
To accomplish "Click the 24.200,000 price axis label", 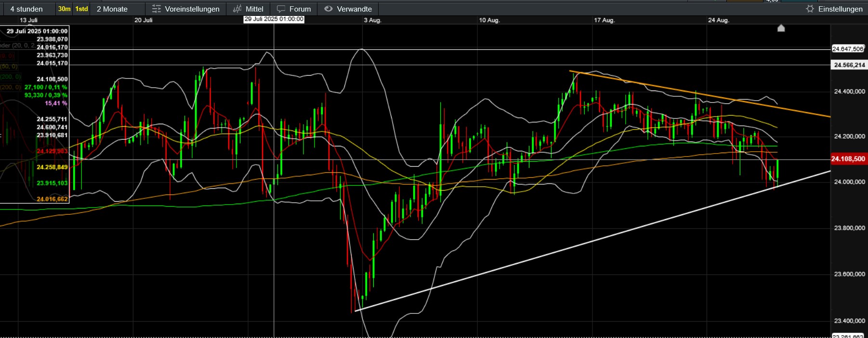I will coord(849,136).
